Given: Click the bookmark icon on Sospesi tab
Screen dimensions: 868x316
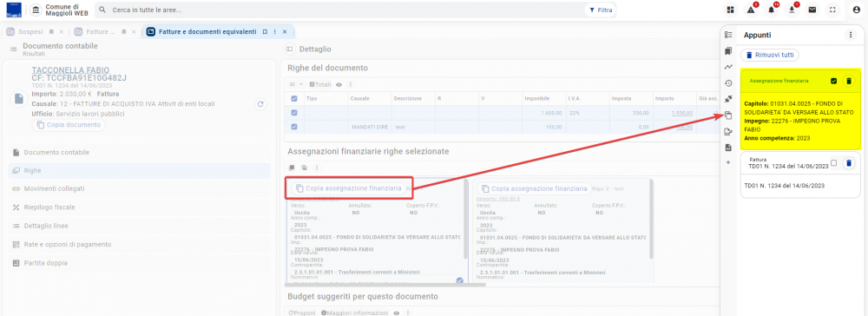Looking at the screenshot, I should pyautogui.click(x=51, y=31).
